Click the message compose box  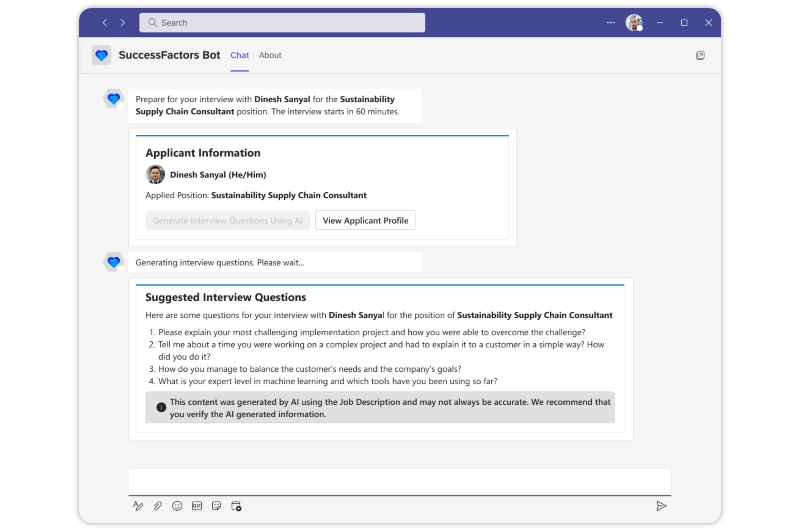(399, 482)
